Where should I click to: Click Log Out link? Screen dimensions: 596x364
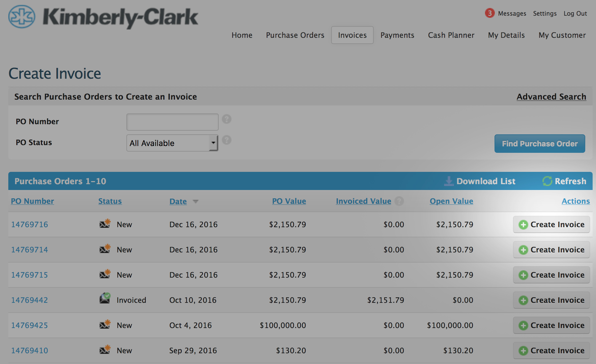tap(575, 14)
